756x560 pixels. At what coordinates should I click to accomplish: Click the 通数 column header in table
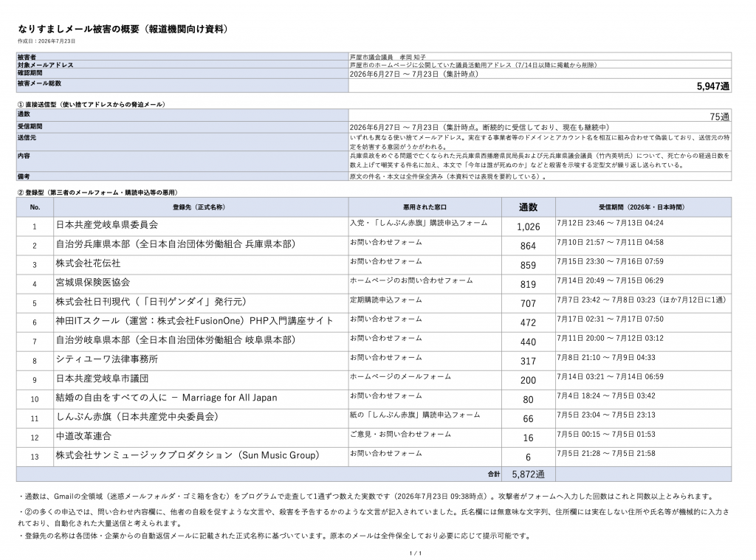pyautogui.click(x=528, y=207)
